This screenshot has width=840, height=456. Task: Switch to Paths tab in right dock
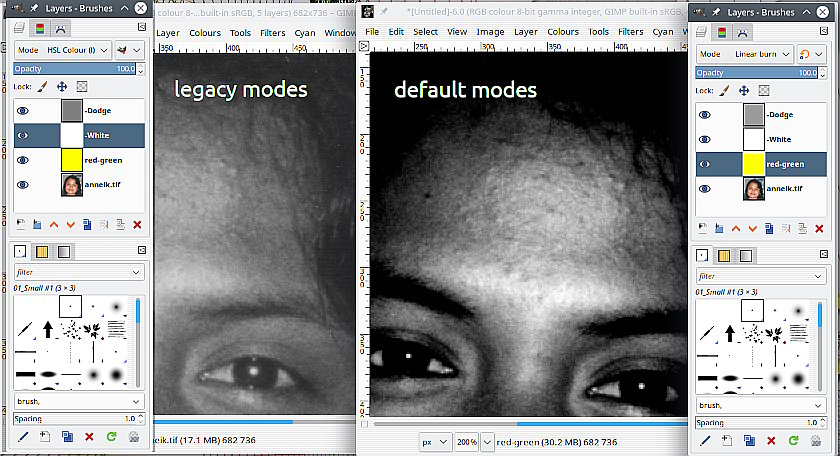click(x=742, y=33)
